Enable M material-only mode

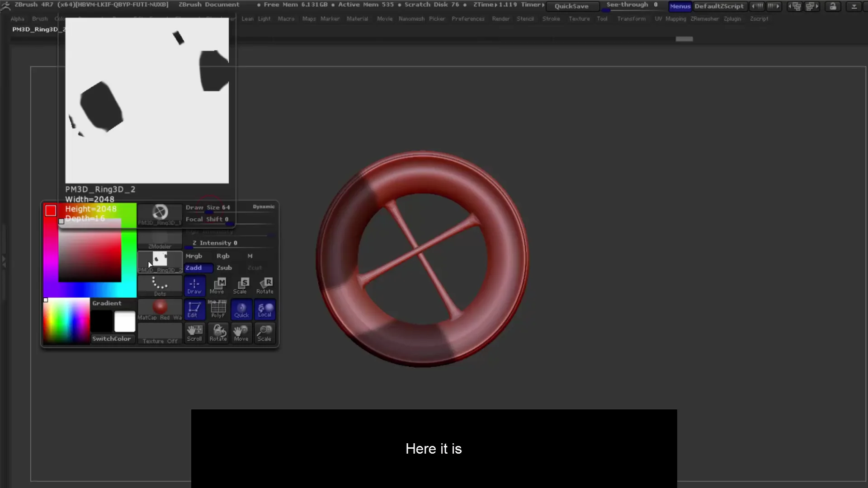click(250, 256)
